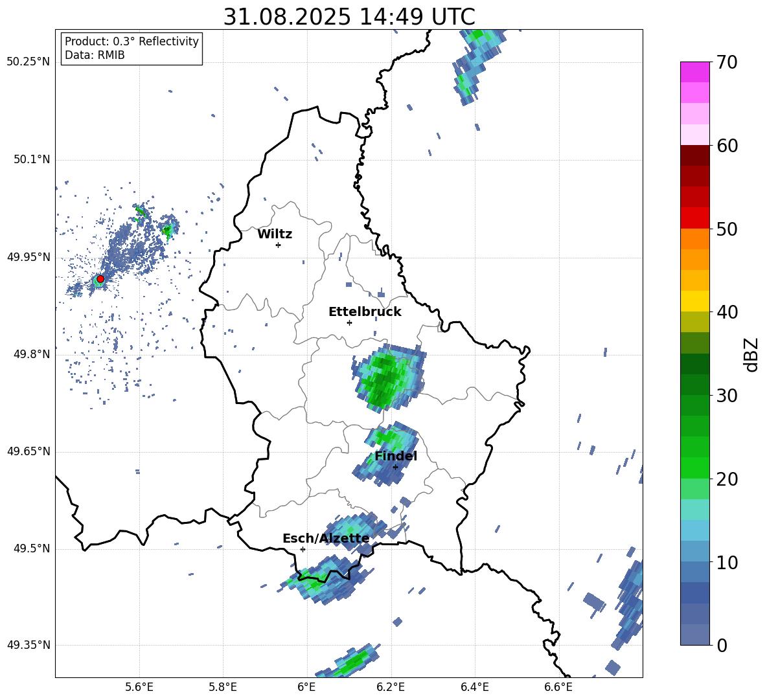Click the dBZ colorbar axis label

click(752, 354)
